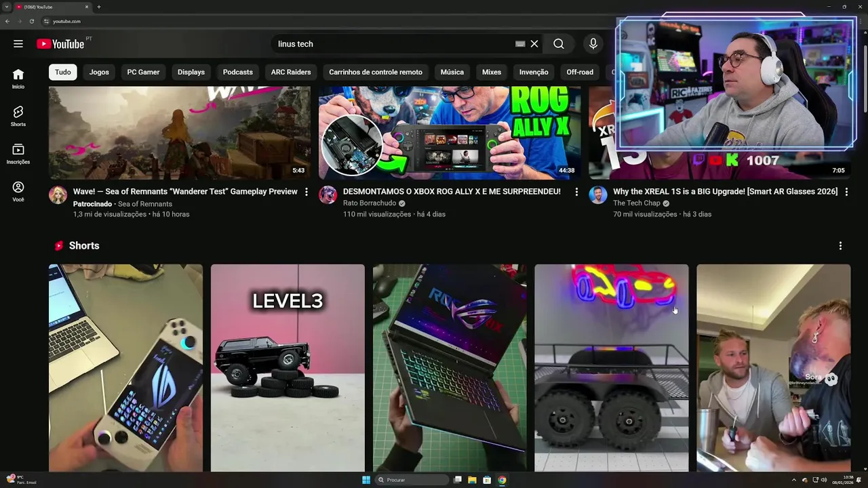Select the Displays filter chip
This screenshot has width=868, height=488.
click(x=191, y=72)
